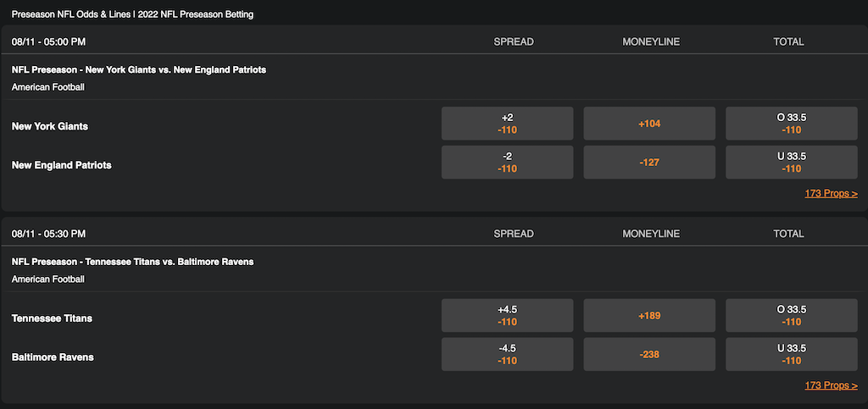
Task: Pick New England Patriots -127 moneyline
Action: point(649,163)
